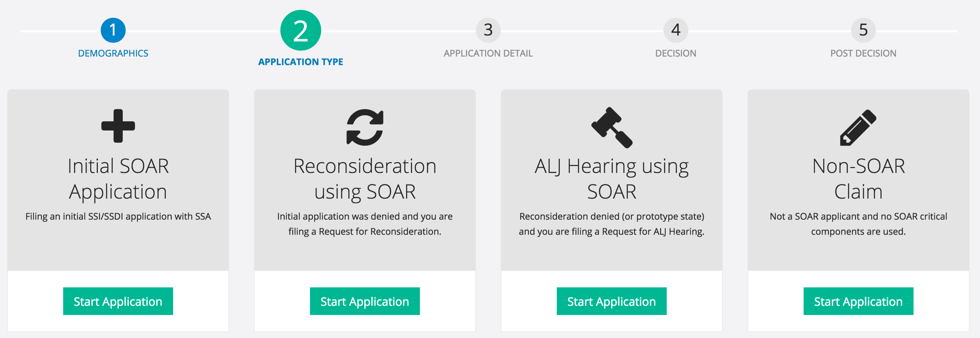Viewport: 980px width, 338px height.
Task: Click the Initial SOAR Application heading
Action: click(x=118, y=179)
